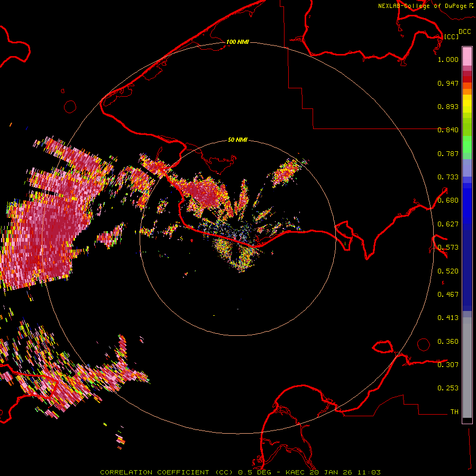Click the 0.627 color scale value
This screenshot has width=476, height=476.
pyautogui.click(x=448, y=224)
